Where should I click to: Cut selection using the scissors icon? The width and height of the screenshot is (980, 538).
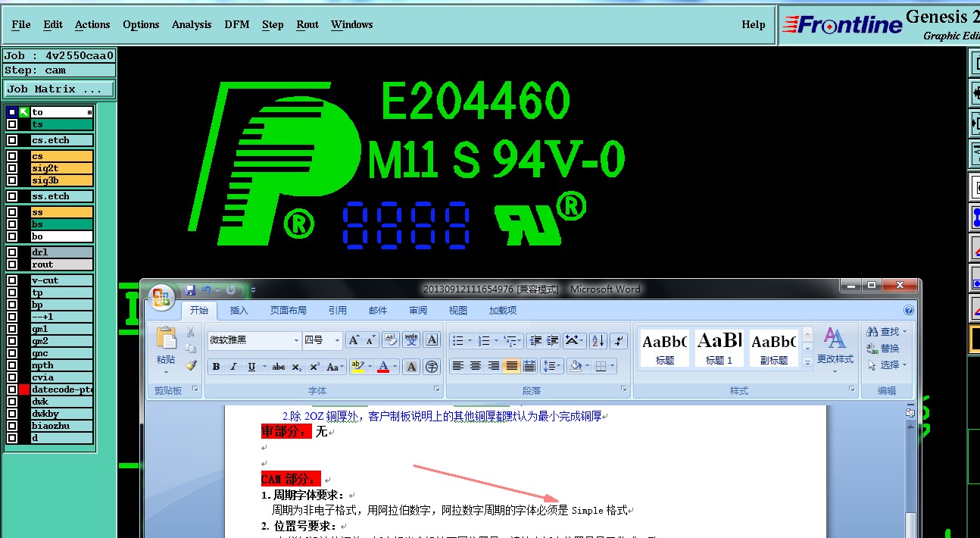(191, 333)
